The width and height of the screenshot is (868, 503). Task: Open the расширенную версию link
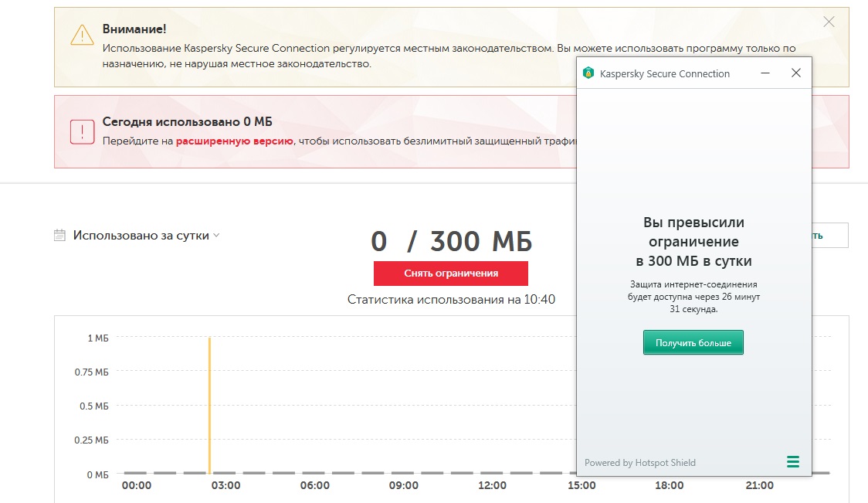pos(235,141)
